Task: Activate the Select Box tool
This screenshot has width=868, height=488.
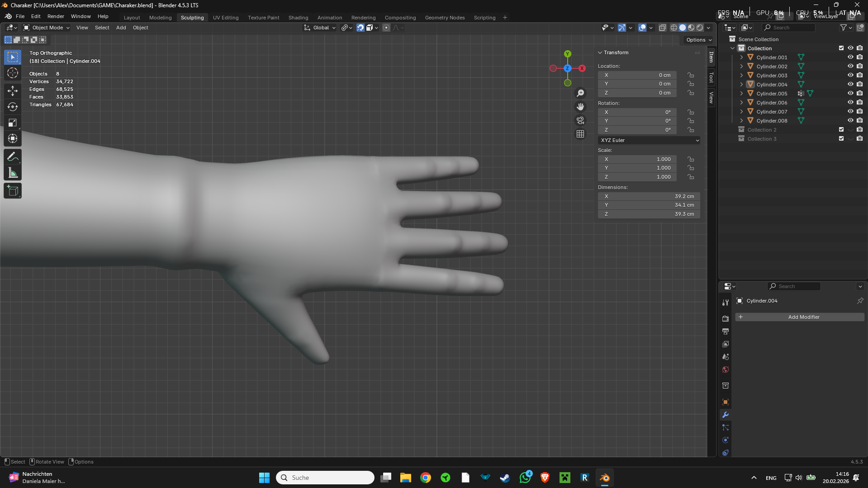Action: 13,57
